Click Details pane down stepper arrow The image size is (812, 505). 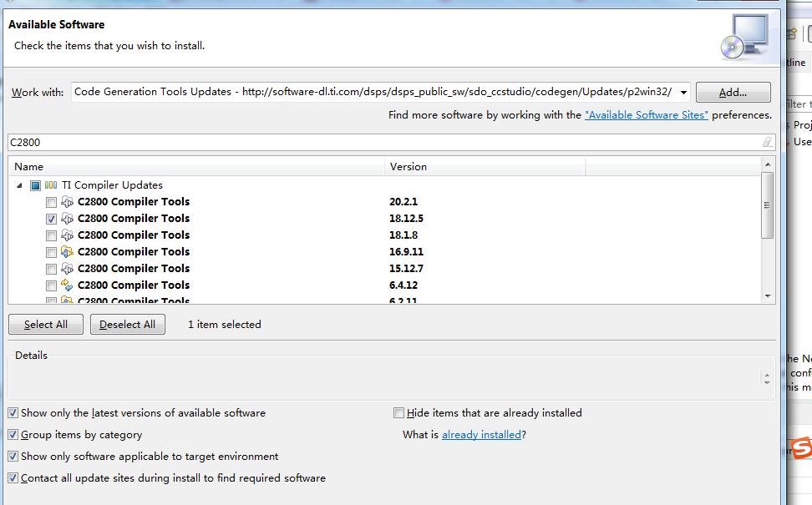pyautogui.click(x=767, y=381)
